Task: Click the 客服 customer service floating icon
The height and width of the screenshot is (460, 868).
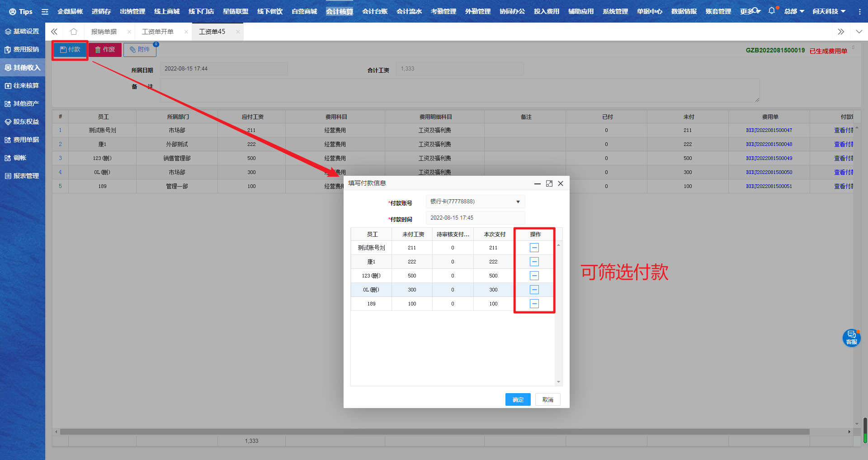Action: coord(851,338)
